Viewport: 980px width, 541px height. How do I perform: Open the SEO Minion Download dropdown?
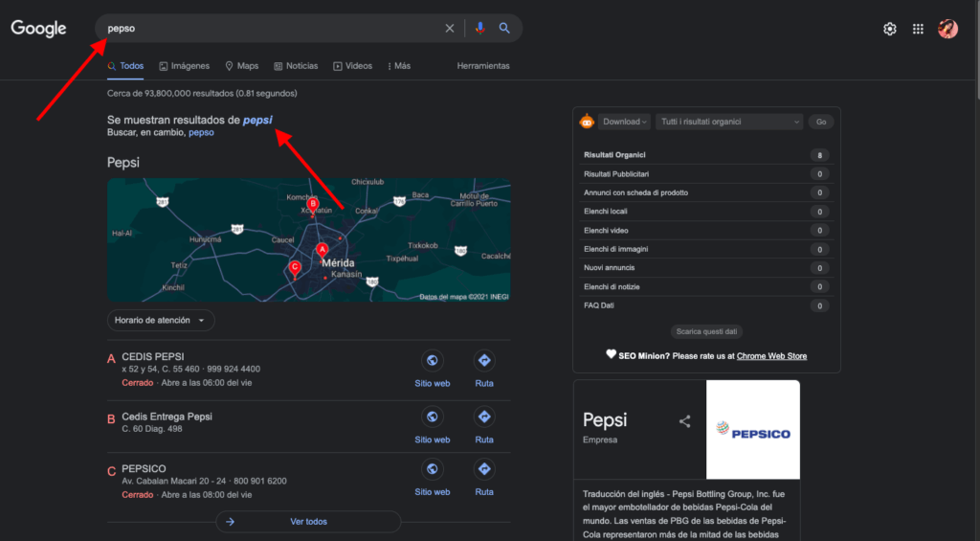pos(625,122)
